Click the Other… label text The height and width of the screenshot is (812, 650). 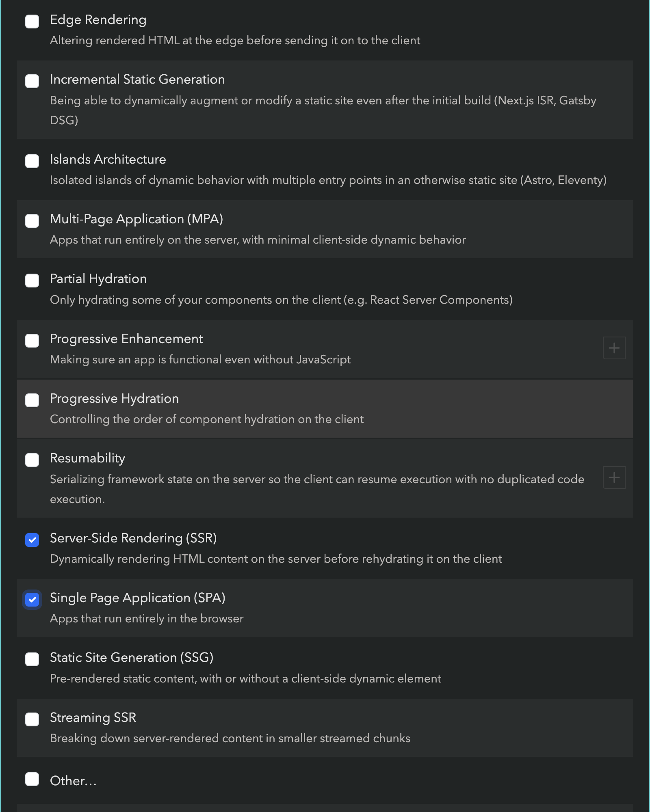coord(73,780)
